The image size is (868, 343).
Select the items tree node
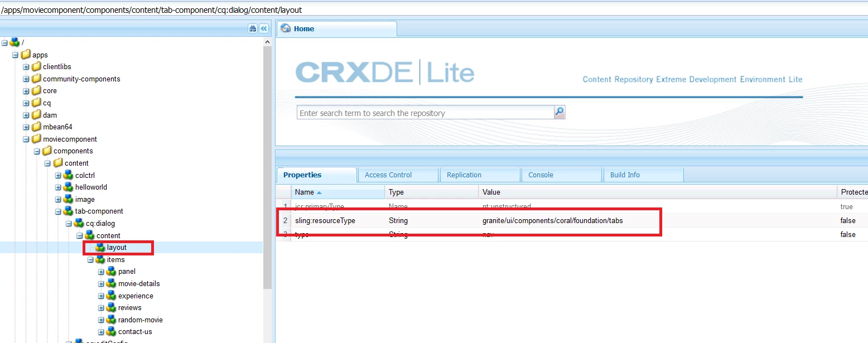115,259
